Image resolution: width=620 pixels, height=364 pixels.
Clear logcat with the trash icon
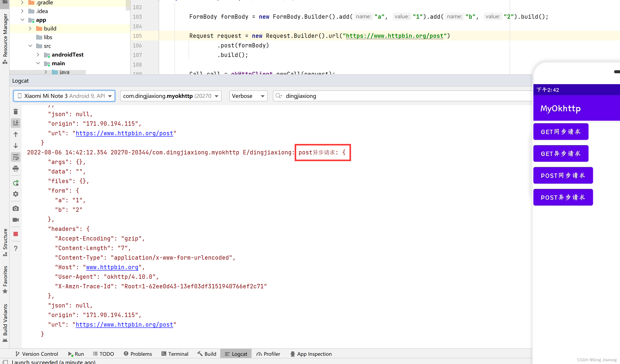(x=15, y=112)
